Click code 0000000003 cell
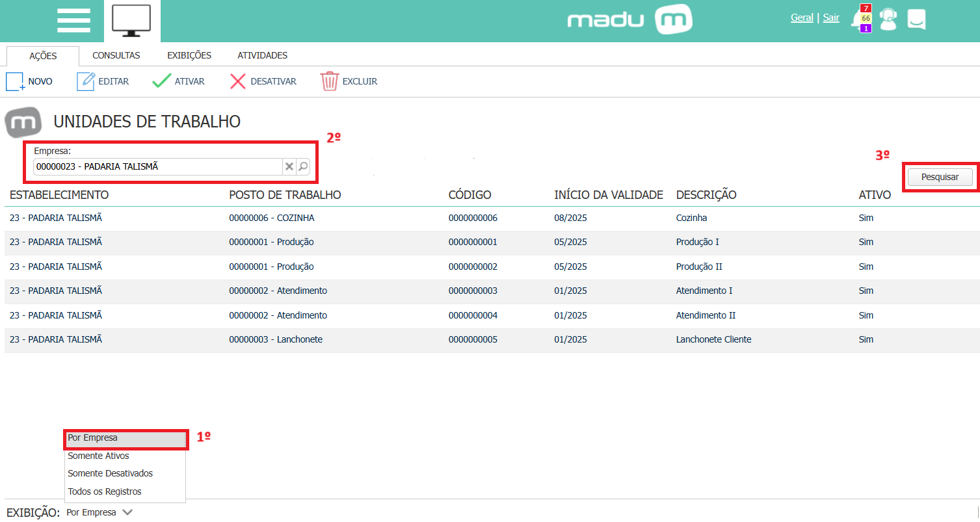980x522 pixels. coord(473,291)
